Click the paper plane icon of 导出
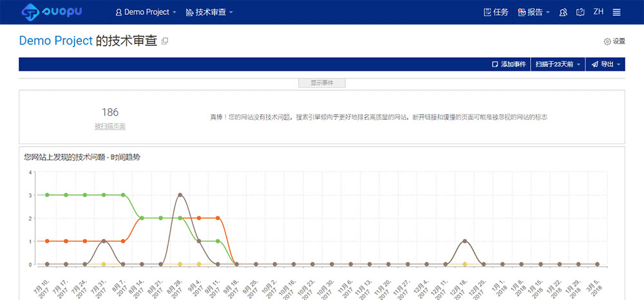Viewport: 644px width, 300px height. pos(594,64)
